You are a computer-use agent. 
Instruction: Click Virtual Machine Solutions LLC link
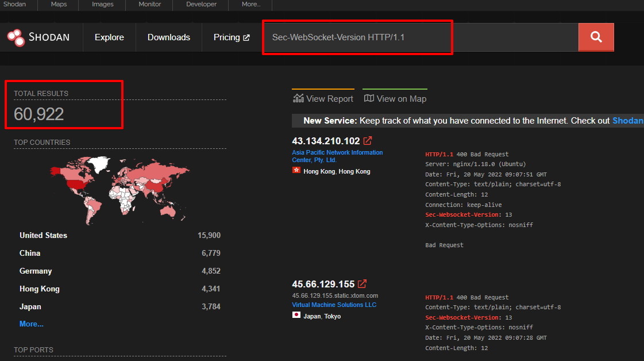(334, 305)
